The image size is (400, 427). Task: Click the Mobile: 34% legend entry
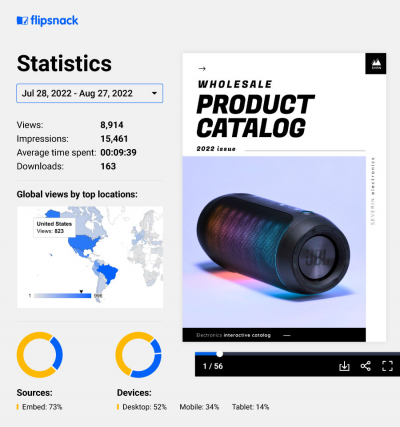coord(199,407)
